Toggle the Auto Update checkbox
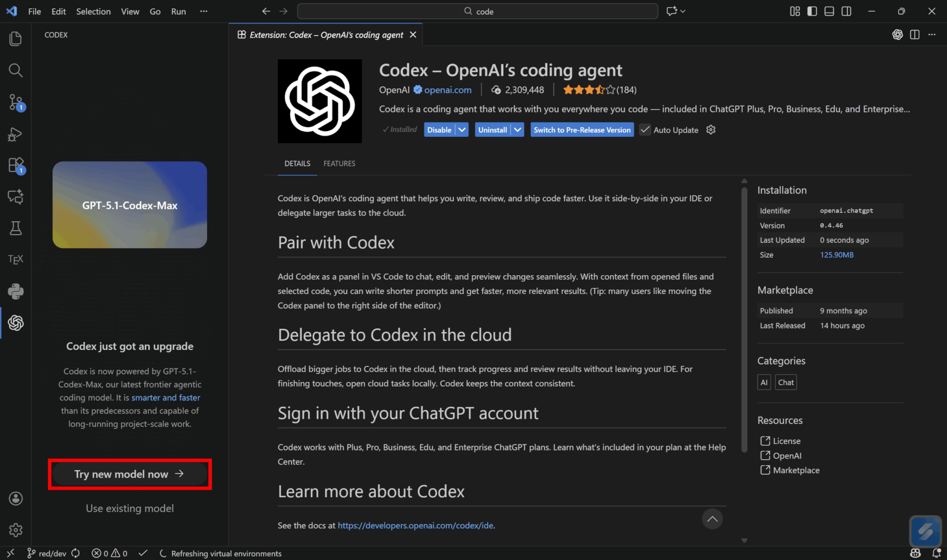947x560 pixels. click(645, 130)
